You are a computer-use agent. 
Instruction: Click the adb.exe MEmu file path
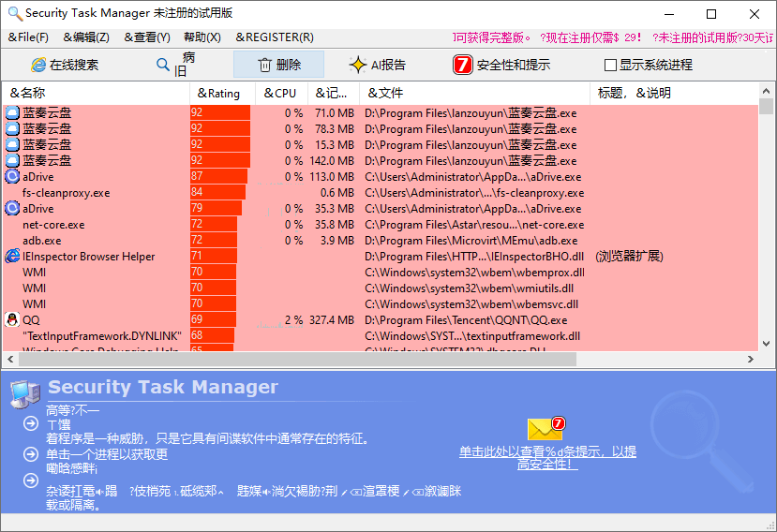471,240
